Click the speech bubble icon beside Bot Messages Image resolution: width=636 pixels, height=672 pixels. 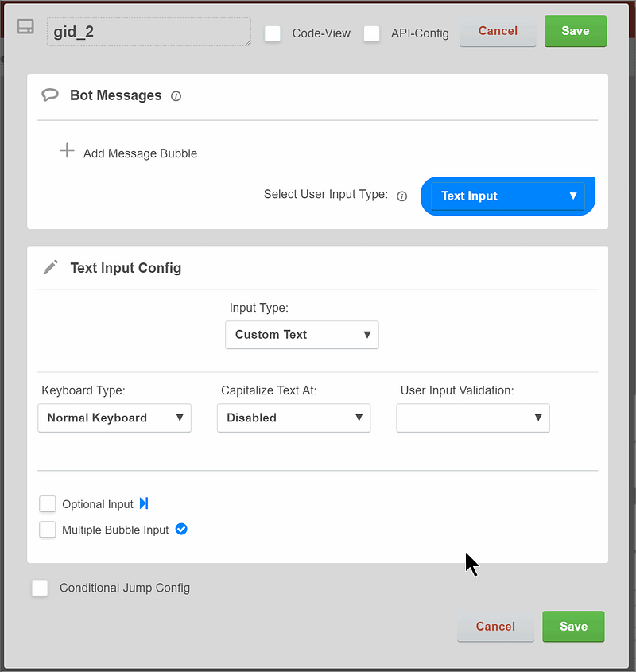[50, 95]
